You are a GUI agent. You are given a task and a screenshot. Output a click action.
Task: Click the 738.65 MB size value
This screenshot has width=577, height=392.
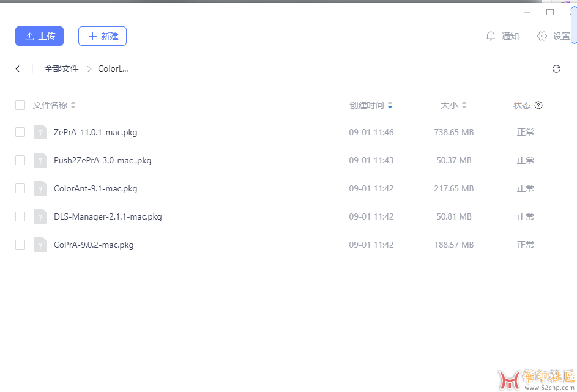coord(454,132)
